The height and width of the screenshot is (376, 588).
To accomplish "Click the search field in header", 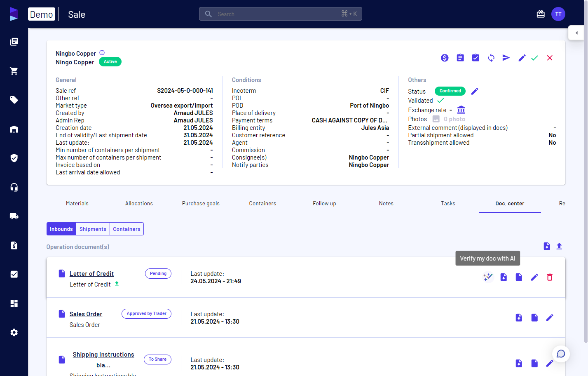I will click(x=281, y=14).
